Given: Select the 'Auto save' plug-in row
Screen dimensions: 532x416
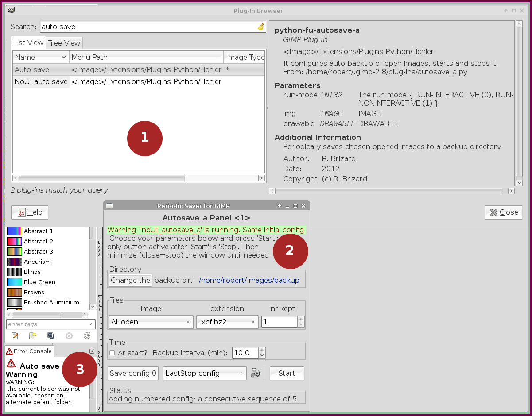Looking at the screenshot, I should coord(139,69).
